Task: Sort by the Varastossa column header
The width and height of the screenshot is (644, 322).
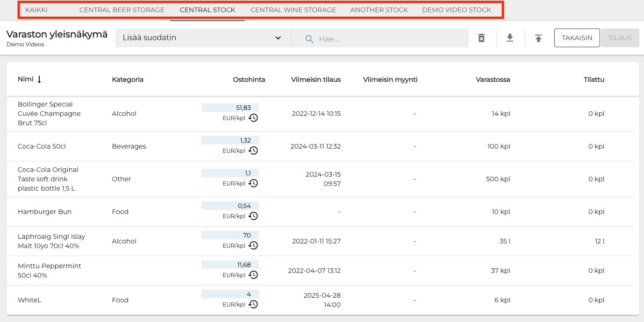Action: coord(493,79)
